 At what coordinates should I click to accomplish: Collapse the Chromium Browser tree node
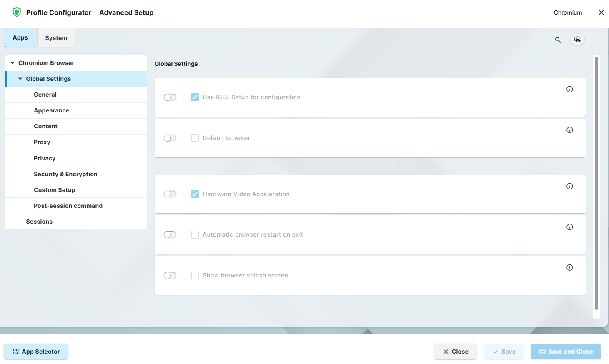point(13,63)
